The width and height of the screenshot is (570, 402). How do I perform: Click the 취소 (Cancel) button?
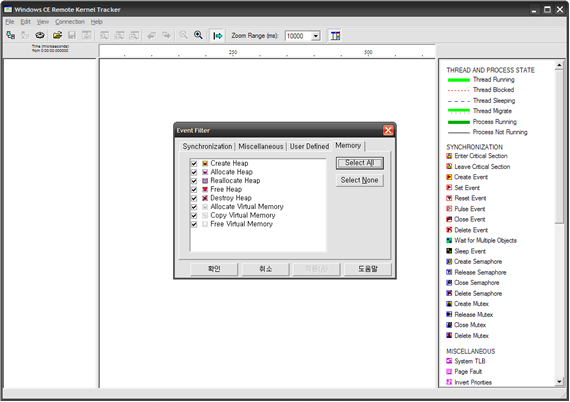pos(265,269)
